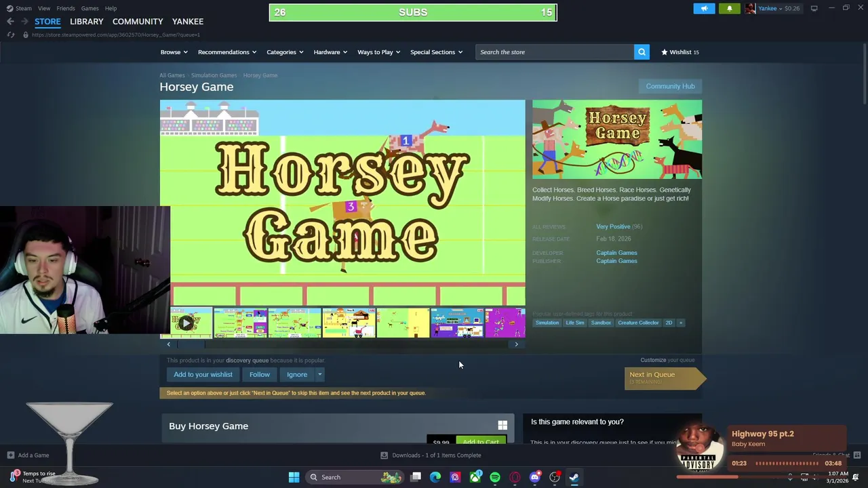
Task: Open the weather widget on the taskbar
Action: tap(34, 477)
